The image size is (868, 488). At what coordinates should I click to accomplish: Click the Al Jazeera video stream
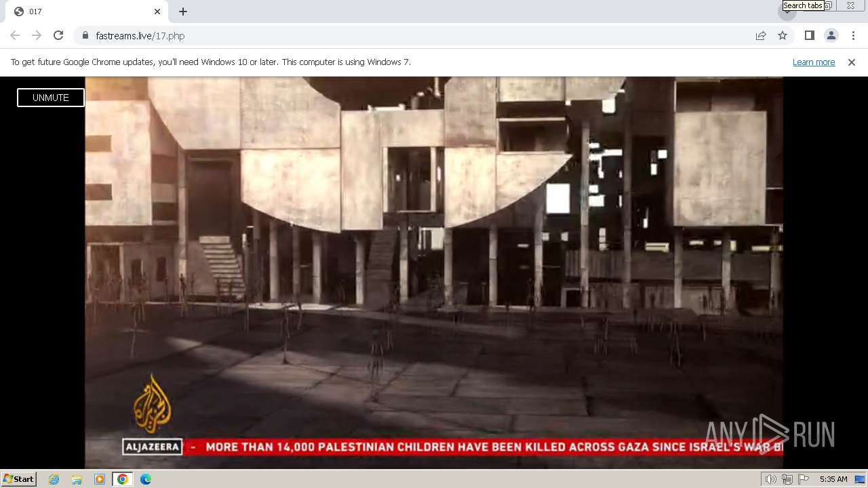(434, 272)
